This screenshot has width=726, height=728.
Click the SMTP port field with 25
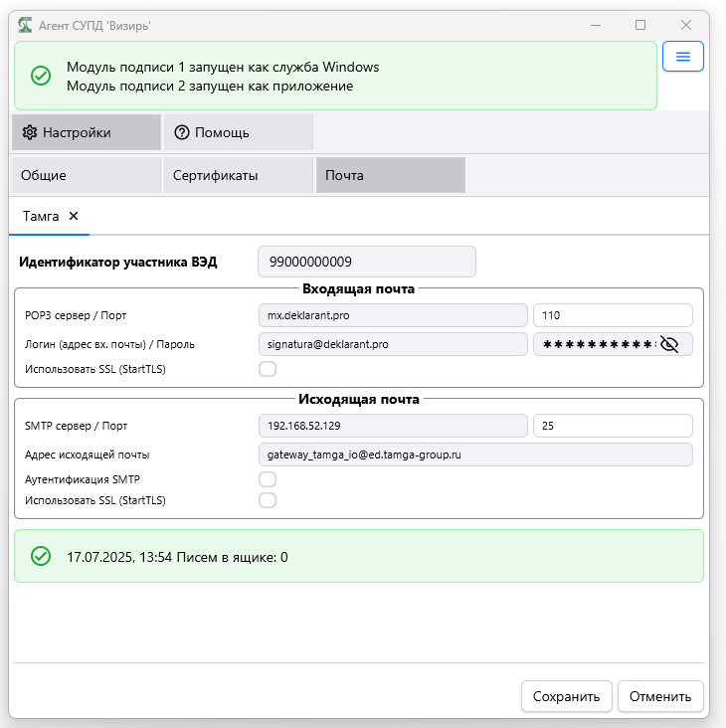[x=613, y=426]
